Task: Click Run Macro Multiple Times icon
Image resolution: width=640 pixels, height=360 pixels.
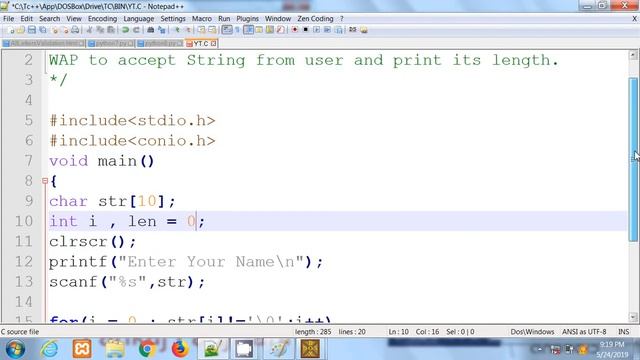Action: tap(327, 30)
